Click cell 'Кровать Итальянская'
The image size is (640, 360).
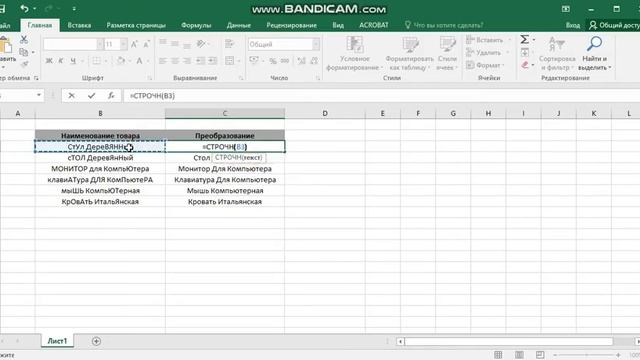click(225, 202)
